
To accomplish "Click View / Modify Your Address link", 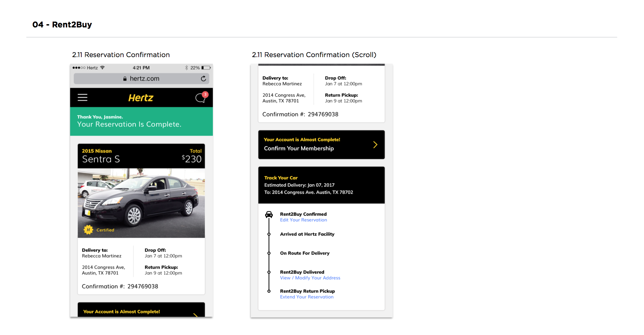I will (x=310, y=278).
